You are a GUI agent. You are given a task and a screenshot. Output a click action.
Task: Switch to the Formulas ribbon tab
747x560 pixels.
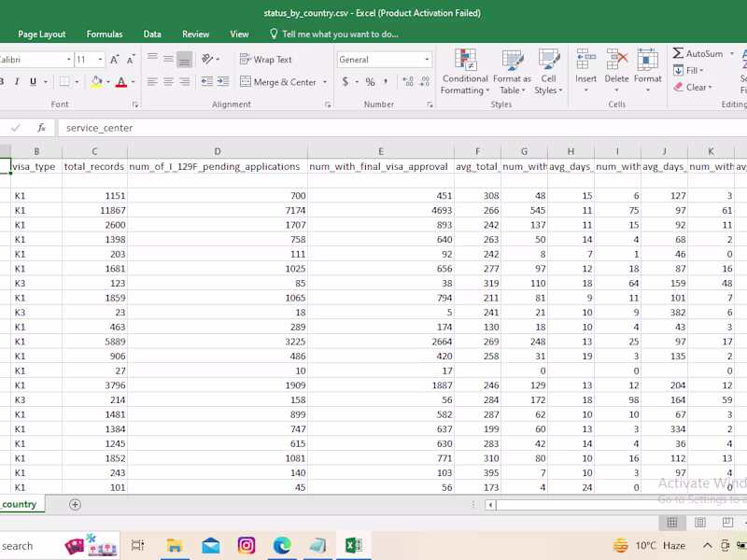coord(105,35)
